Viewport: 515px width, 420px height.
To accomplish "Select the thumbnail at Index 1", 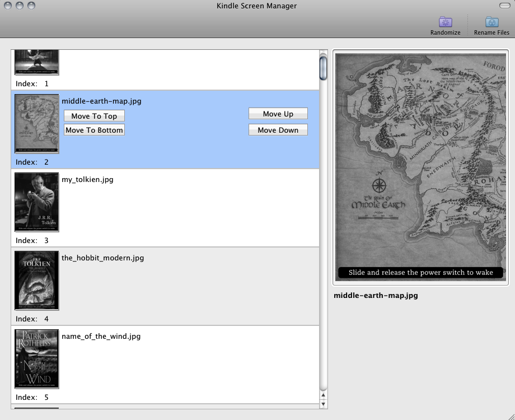I will pos(37,63).
